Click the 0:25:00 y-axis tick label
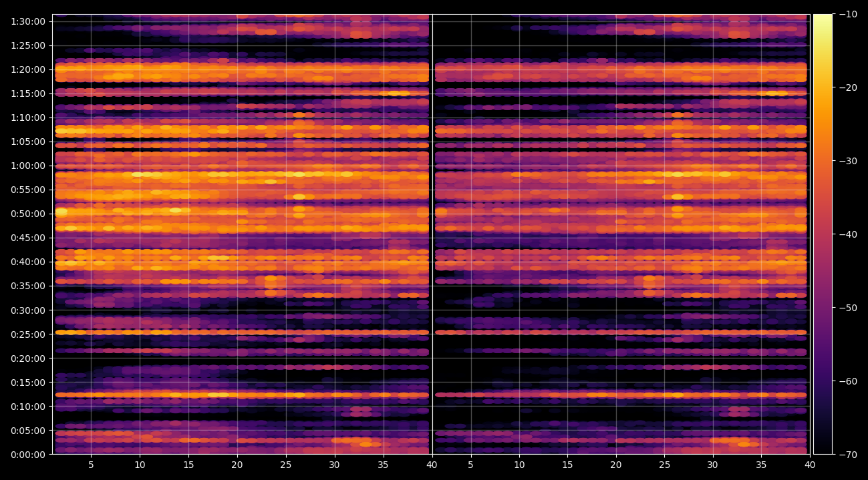 coord(28,334)
